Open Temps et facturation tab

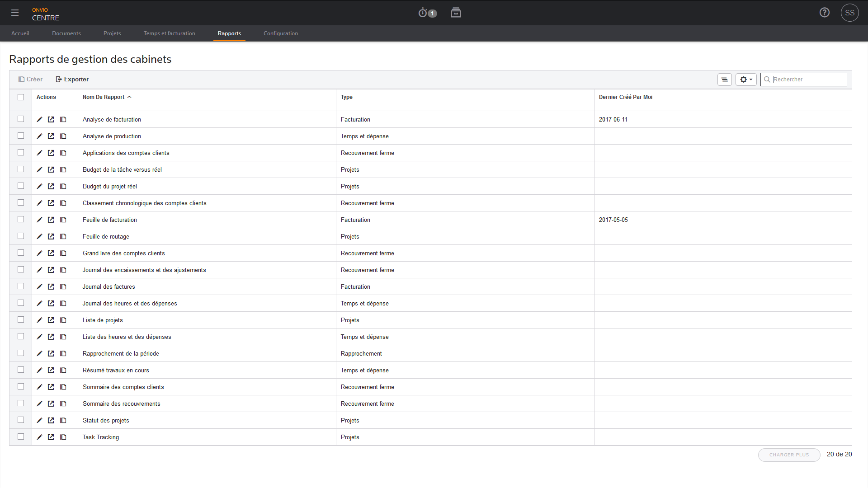(170, 33)
